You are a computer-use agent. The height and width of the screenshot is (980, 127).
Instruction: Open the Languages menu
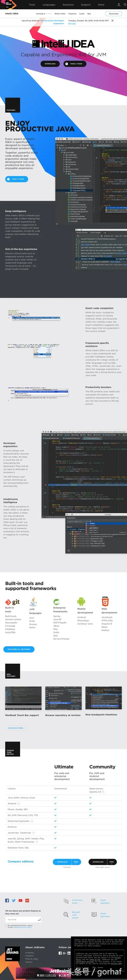coord(49,5)
